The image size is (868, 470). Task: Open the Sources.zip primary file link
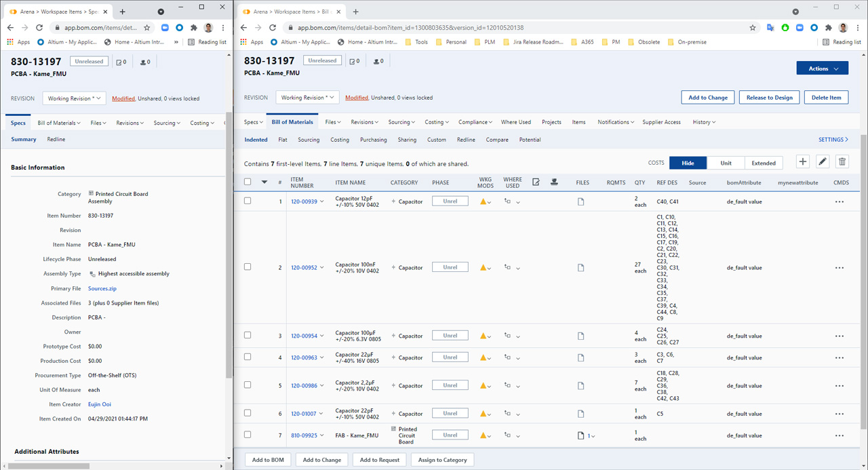point(102,289)
